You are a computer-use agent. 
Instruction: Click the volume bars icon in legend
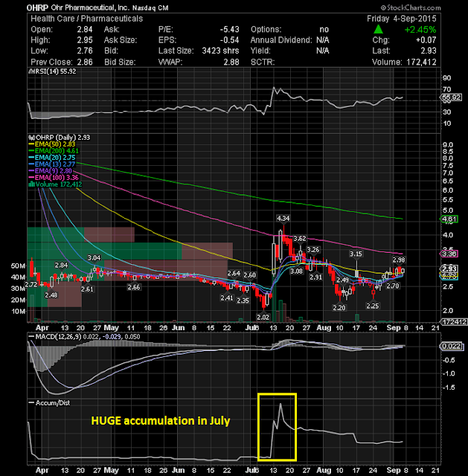pyautogui.click(x=31, y=184)
